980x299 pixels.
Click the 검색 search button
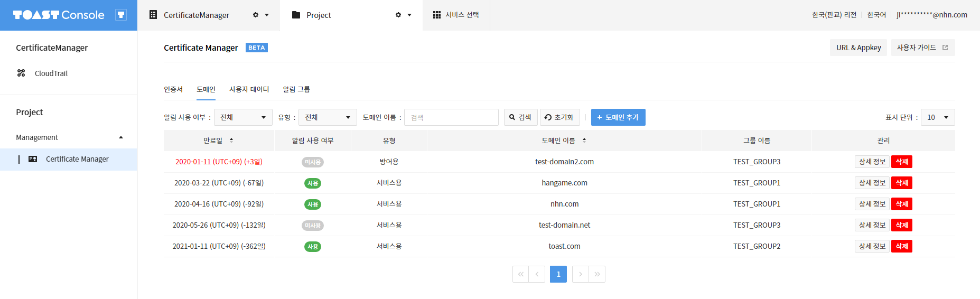[x=521, y=117]
